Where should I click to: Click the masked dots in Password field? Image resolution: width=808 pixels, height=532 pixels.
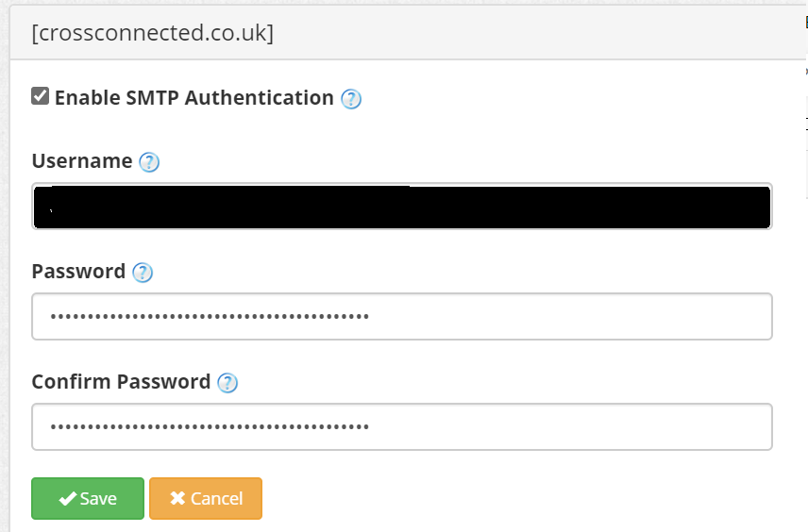tap(210, 316)
